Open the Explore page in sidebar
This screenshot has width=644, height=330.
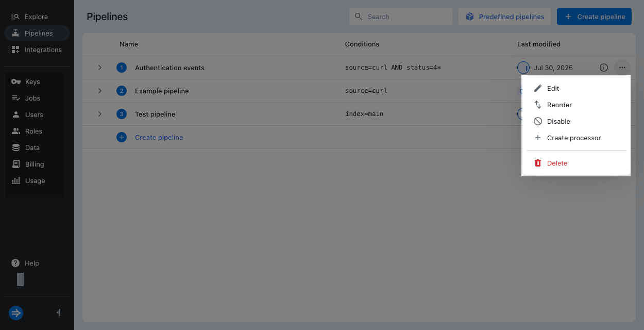click(x=36, y=17)
